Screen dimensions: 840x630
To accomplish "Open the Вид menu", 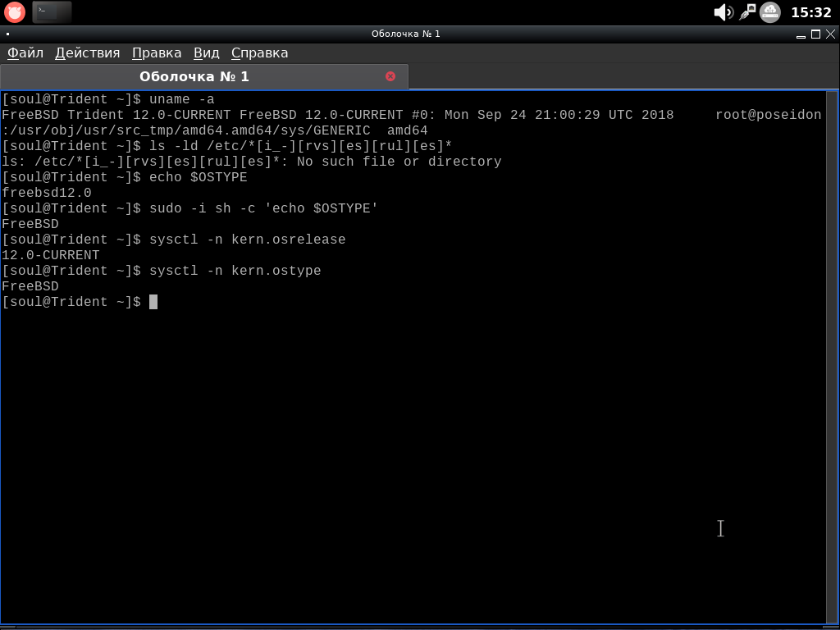I will point(206,53).
